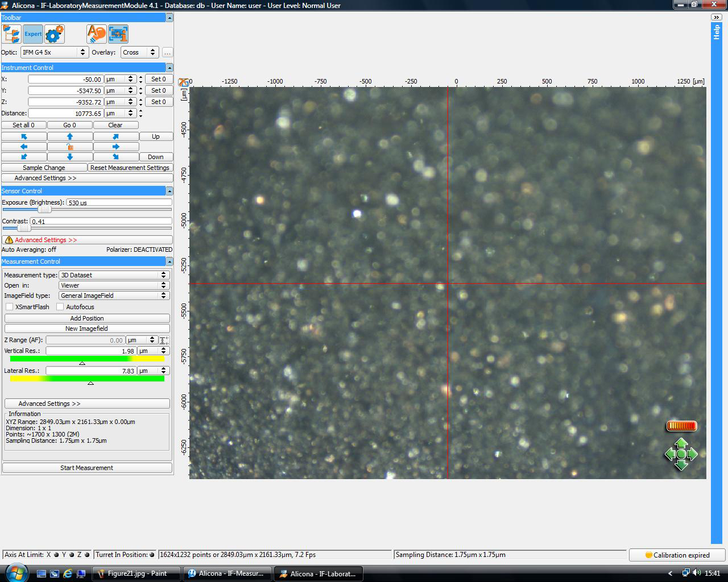728x582 pixels.
Task: Enable the Autofocus checkbox
Action: [60, 307]
